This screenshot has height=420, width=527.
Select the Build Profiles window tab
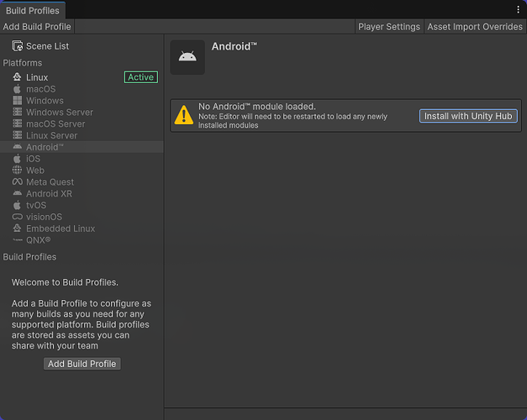tap(33, 11)
